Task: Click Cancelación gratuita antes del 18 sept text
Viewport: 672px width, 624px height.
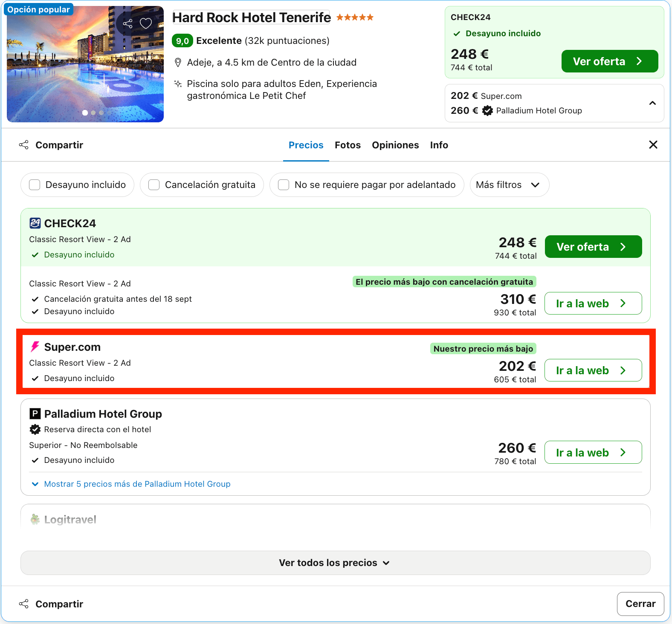Action: coord(118,299)
